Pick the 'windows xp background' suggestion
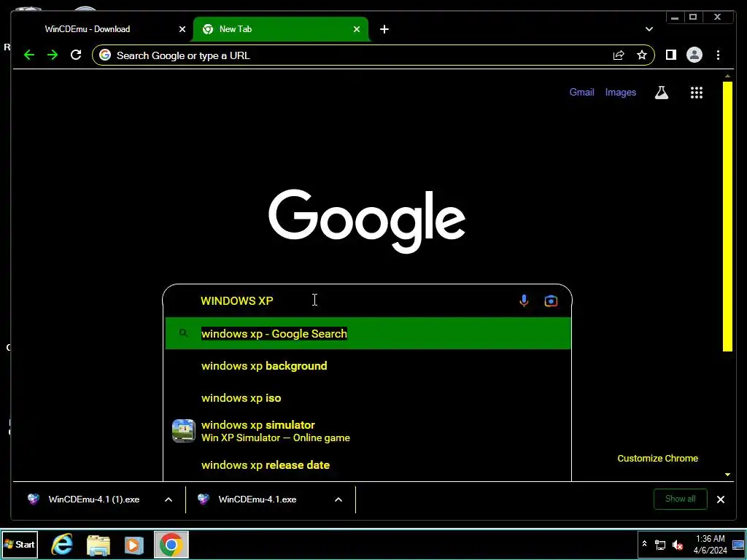The width and height of the screenshot is (747, 560). point(368,366)
